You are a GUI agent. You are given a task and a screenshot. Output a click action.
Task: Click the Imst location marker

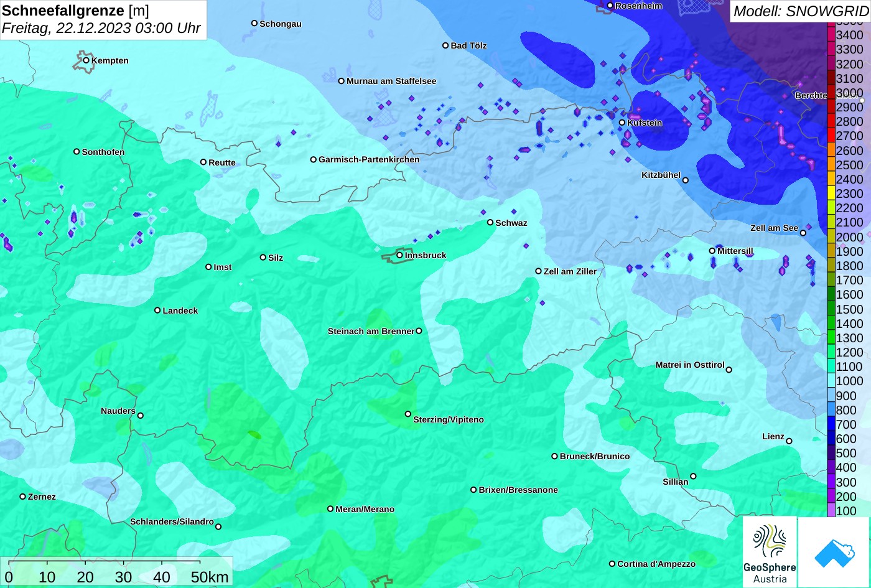pos(208,267)
